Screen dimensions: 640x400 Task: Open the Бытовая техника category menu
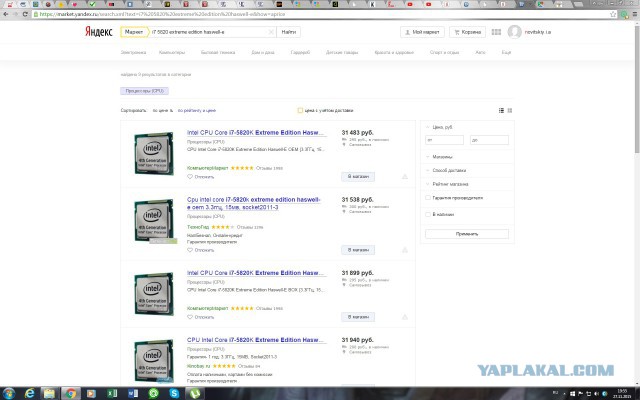(x=218, y=52)
